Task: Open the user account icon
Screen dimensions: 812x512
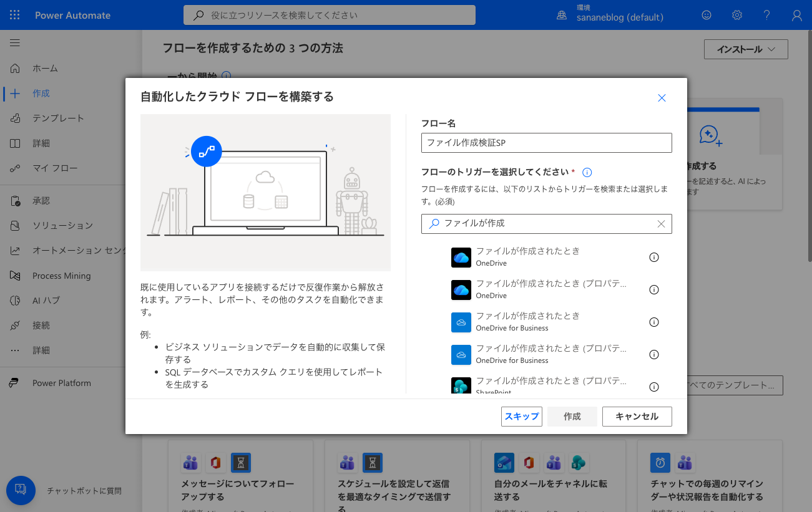Action: 797,15
